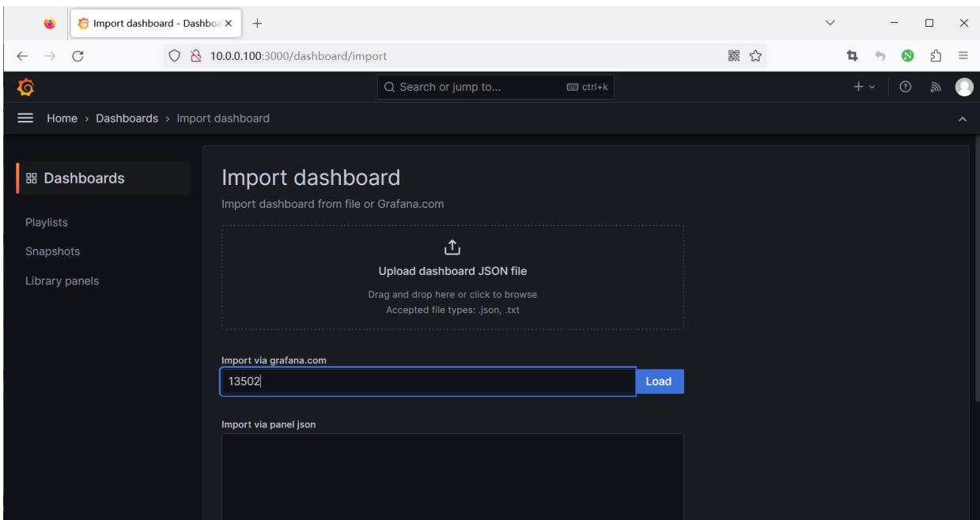
Task: Click the 'Import via panel json' label
Action: pyautogui.click(x=269, y=424)
